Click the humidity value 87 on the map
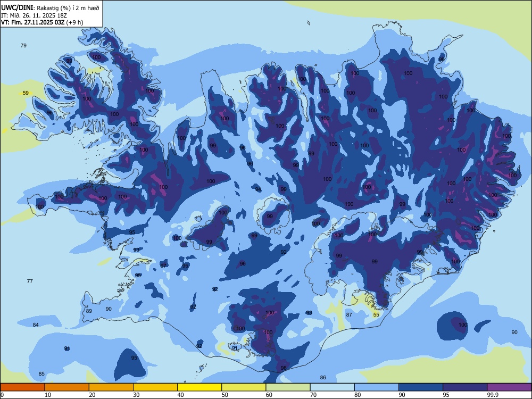 click(349, 315)
